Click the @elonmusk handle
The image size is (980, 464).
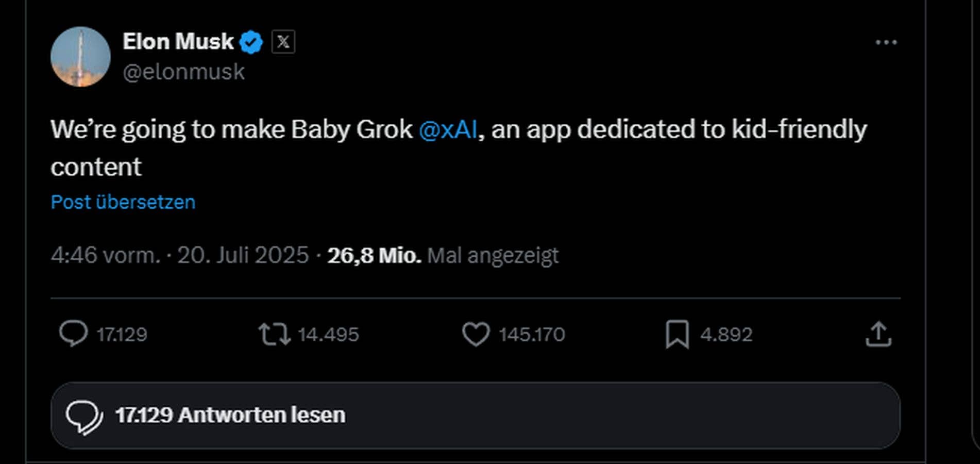[183, 72]
